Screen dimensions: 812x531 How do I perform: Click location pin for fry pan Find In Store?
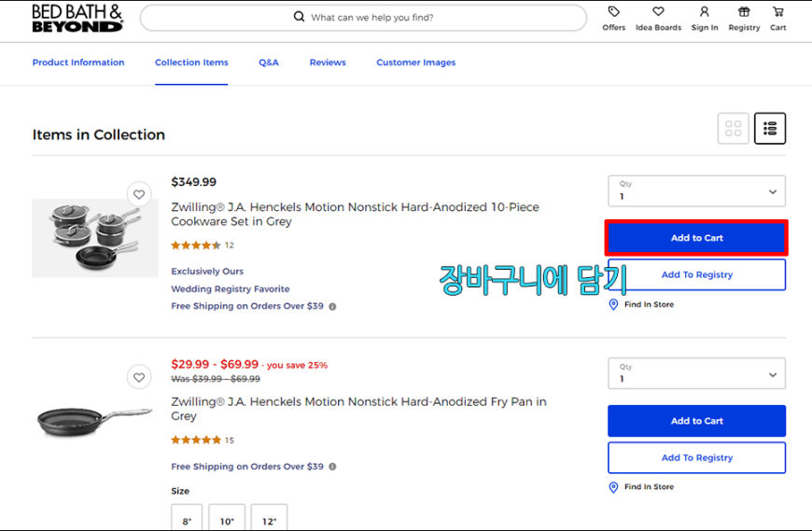pyautogui.click(x=613, y=487)
